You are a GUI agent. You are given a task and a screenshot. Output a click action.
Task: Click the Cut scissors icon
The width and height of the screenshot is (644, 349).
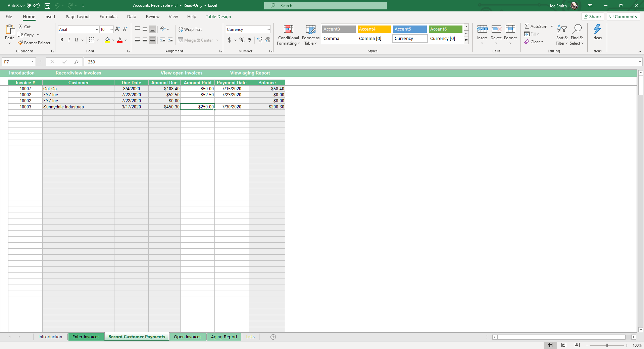pos(20,27)
